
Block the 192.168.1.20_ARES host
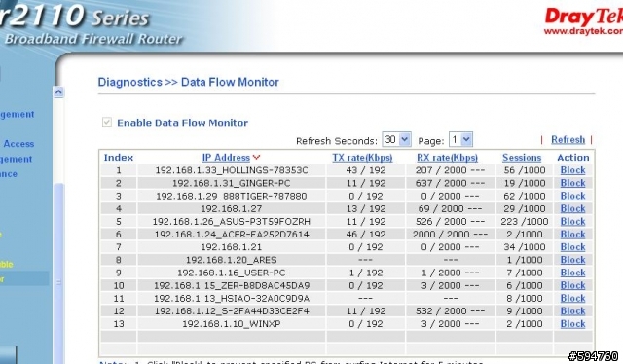572,260
